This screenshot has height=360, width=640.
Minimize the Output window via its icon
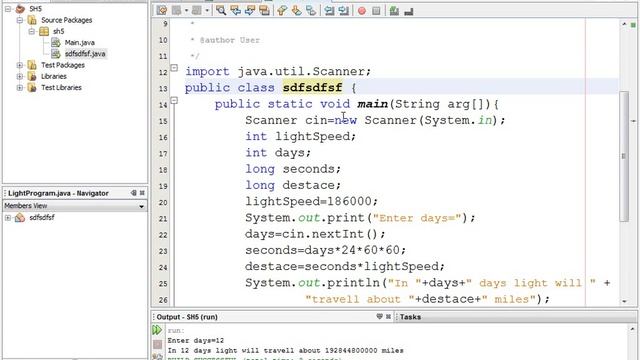(380, 316)
